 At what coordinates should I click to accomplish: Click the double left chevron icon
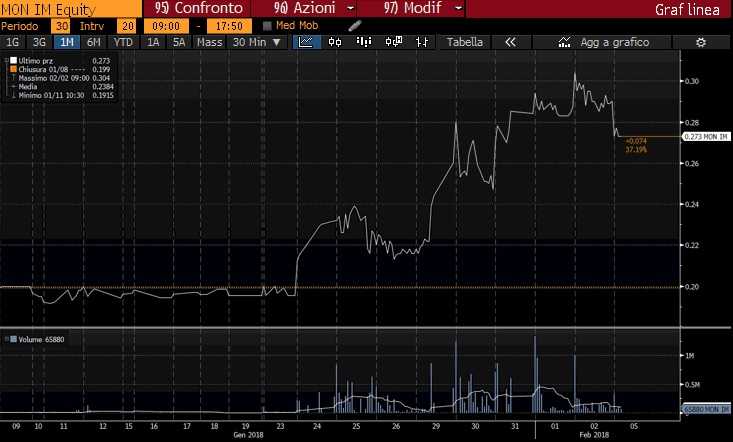(x=509, y=42)
